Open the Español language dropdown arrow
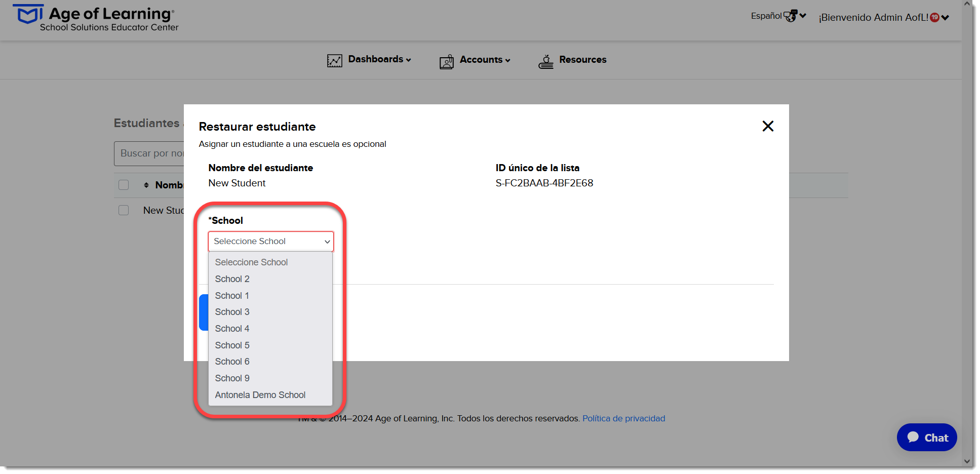Image resolution: width=980 pixels, height=474 pixels. click(803, 15)
